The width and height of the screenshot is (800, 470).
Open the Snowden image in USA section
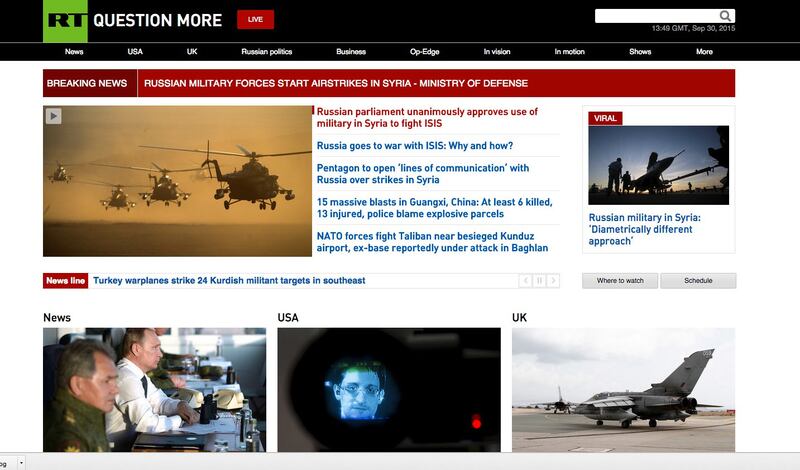[388, 390]
